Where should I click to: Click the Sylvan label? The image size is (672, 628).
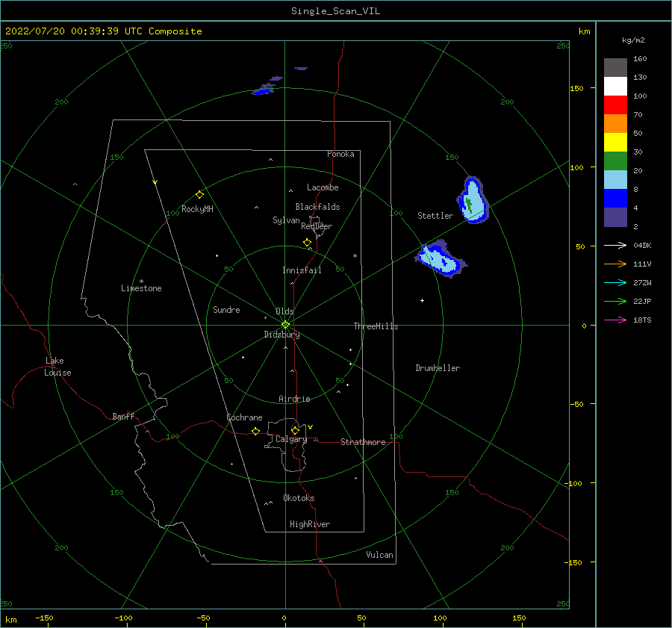pos(286,220)
